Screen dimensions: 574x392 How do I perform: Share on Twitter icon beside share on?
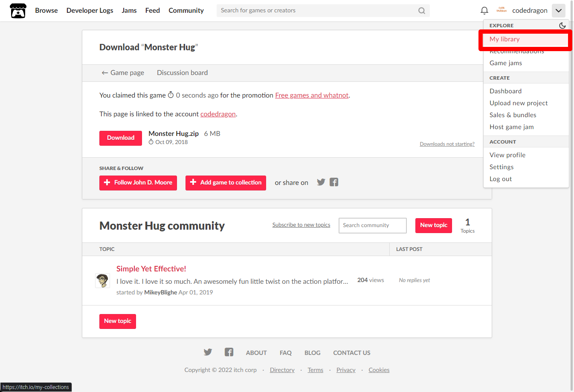click(x=321, y=182)
